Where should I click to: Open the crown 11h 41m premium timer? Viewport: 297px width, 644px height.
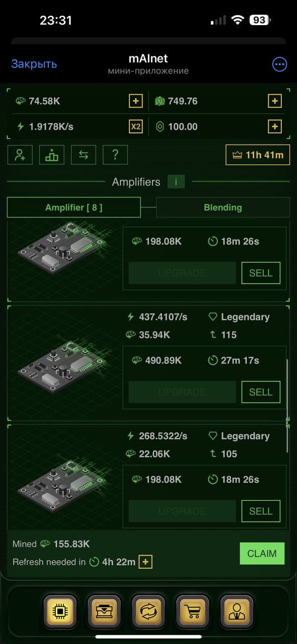click(x=258, y=155)
